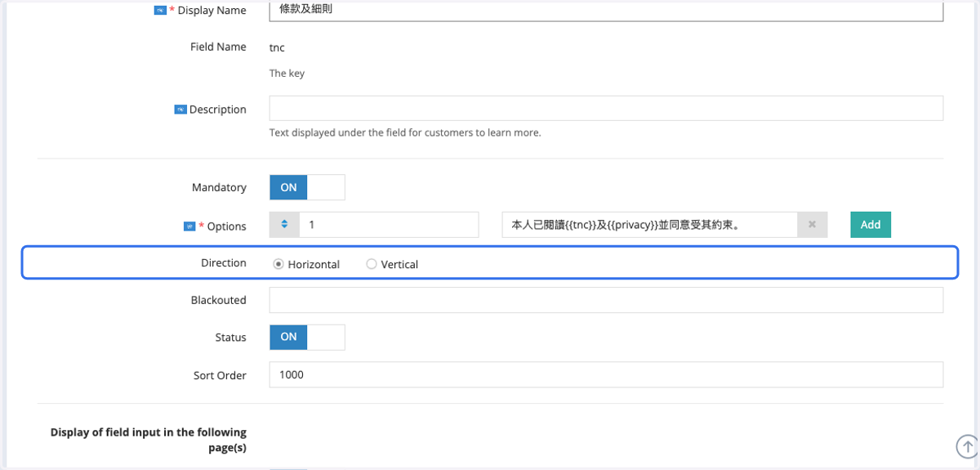Click the Sort Order field showing 1000
This screenshot has width=980, height=470.
(x=606, y=374)
